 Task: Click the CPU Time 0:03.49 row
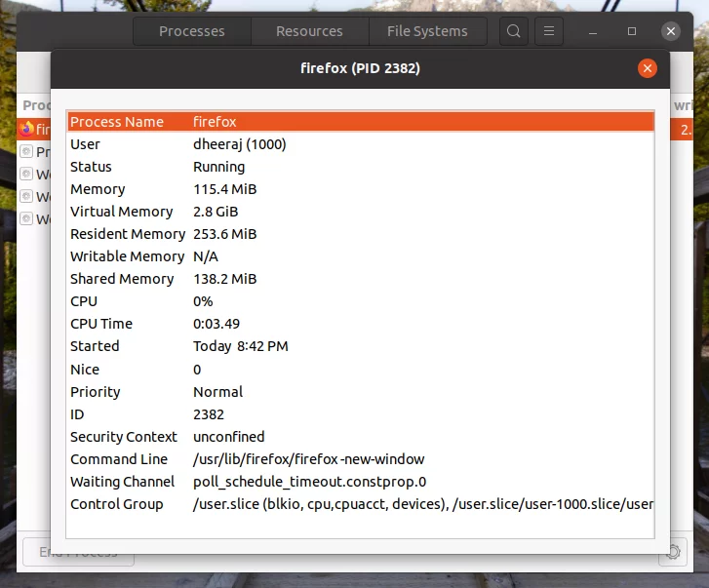tap(361, 324)
